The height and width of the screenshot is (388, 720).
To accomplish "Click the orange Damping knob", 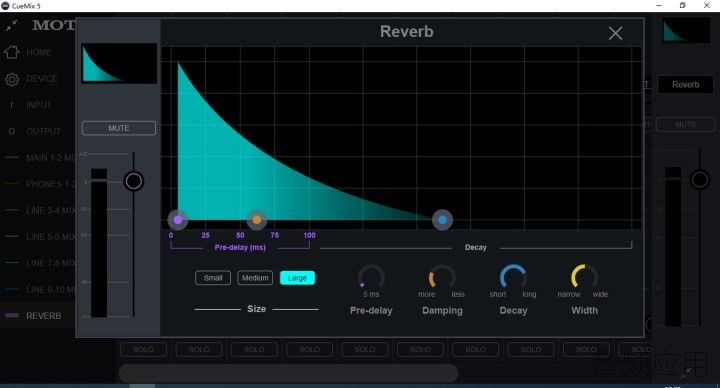I will click(x=442, y=276).
